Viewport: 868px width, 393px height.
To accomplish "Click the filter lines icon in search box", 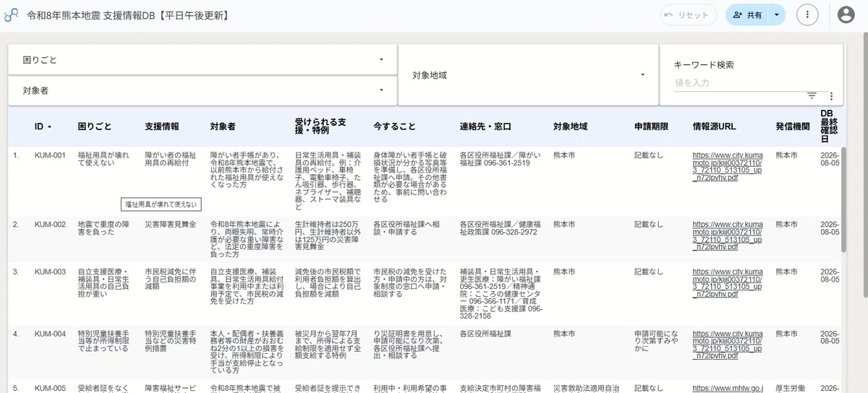I will click(x=812, y=95).
